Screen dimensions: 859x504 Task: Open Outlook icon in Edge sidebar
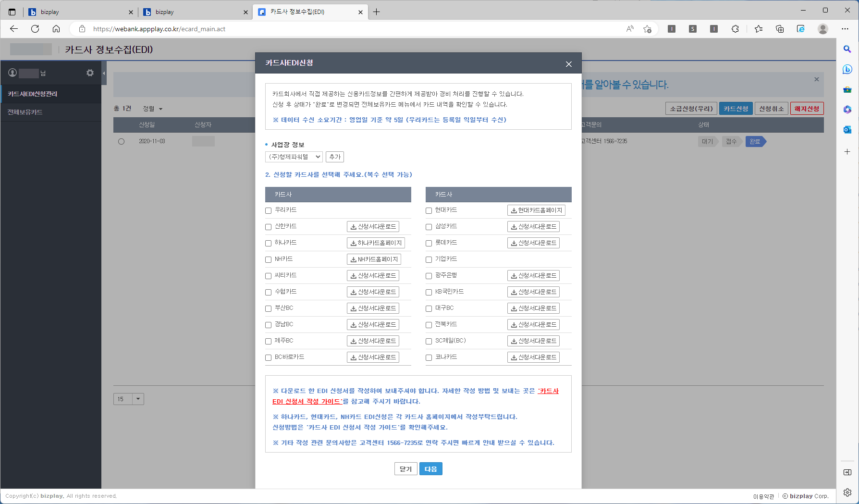click(x=847, y=130)
